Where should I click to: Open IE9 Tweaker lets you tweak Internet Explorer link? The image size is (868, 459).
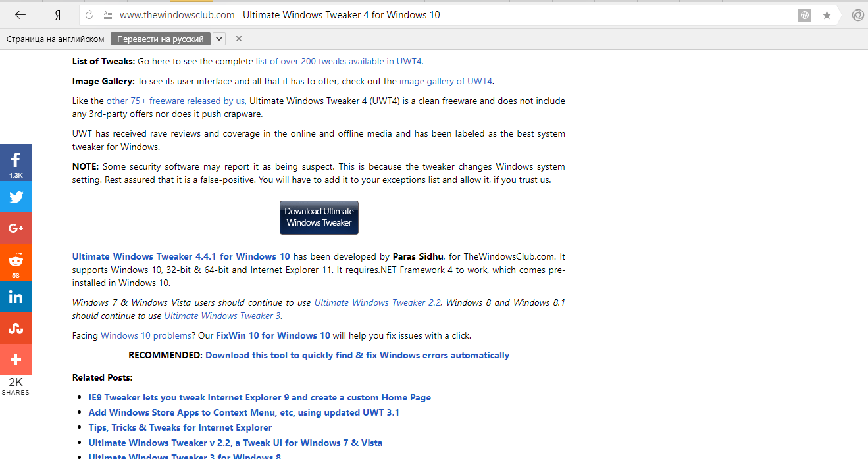(x=260, y=397)
